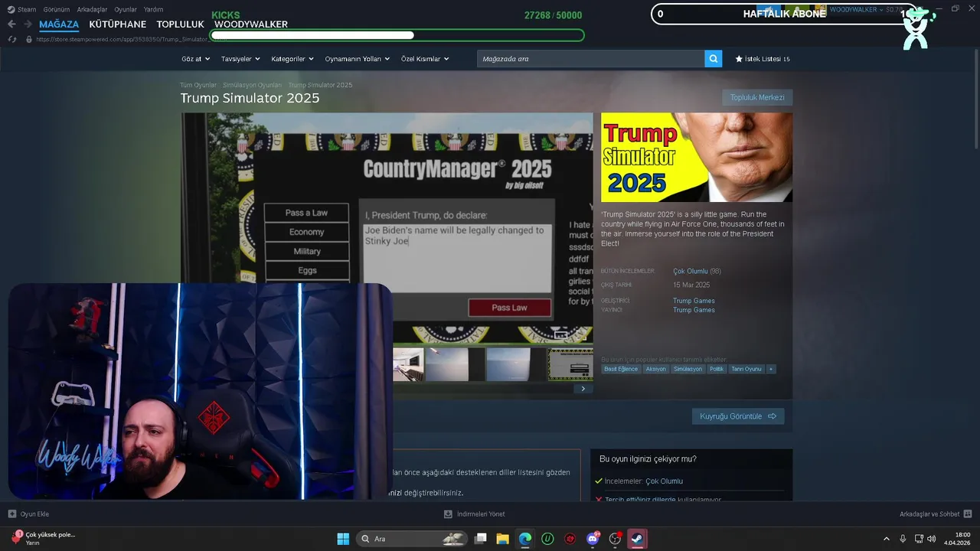The height and width of the screenshot is (551, 980).
Task: Select the Aksiyon tag
Action: (x=655, y=369)
